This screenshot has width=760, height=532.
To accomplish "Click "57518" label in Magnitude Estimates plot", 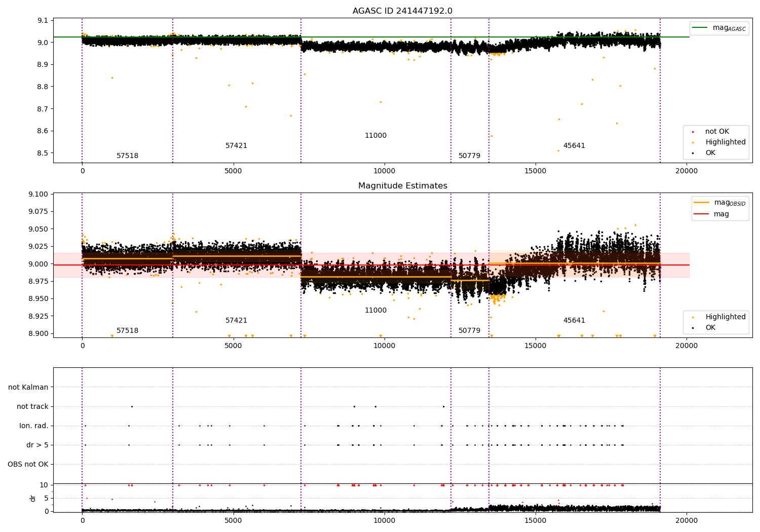I will [128, 331].
